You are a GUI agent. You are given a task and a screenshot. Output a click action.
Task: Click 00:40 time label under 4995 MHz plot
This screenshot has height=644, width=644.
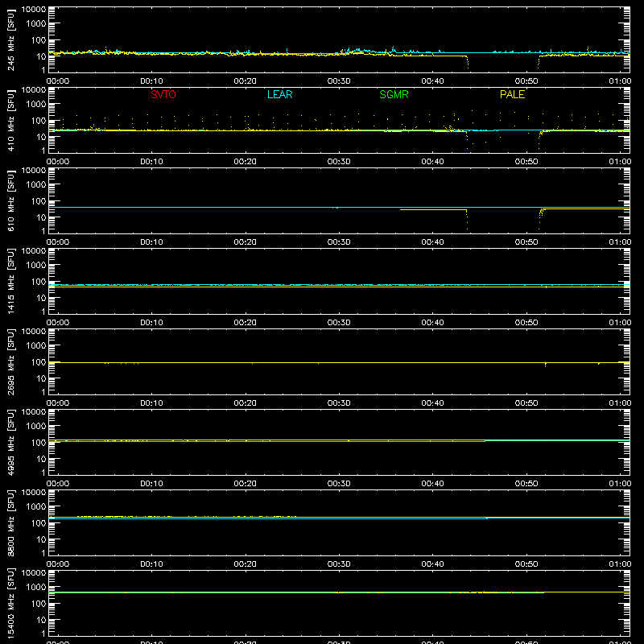pyautogui.click(x=432, y=484)
